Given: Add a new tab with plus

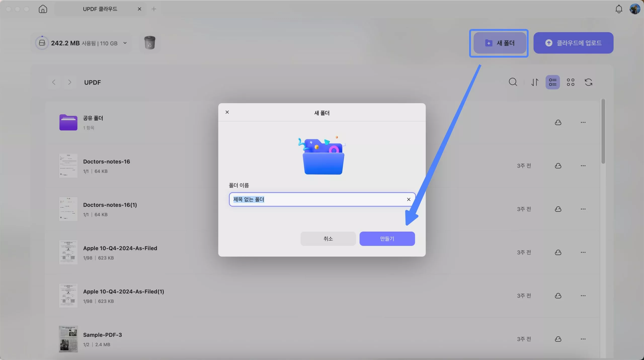Looking at the screenshot, I should click(154, 9).
